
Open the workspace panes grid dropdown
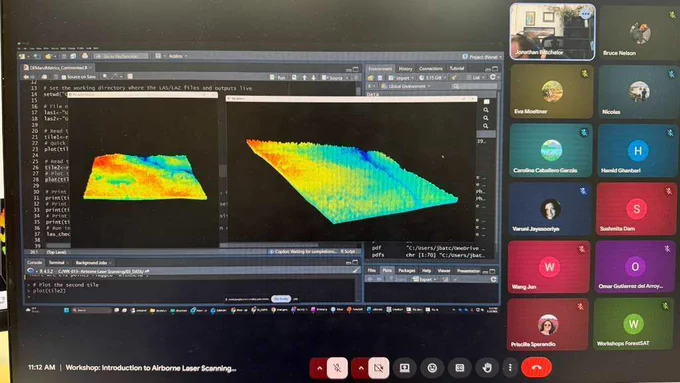(x=159, y=56)
